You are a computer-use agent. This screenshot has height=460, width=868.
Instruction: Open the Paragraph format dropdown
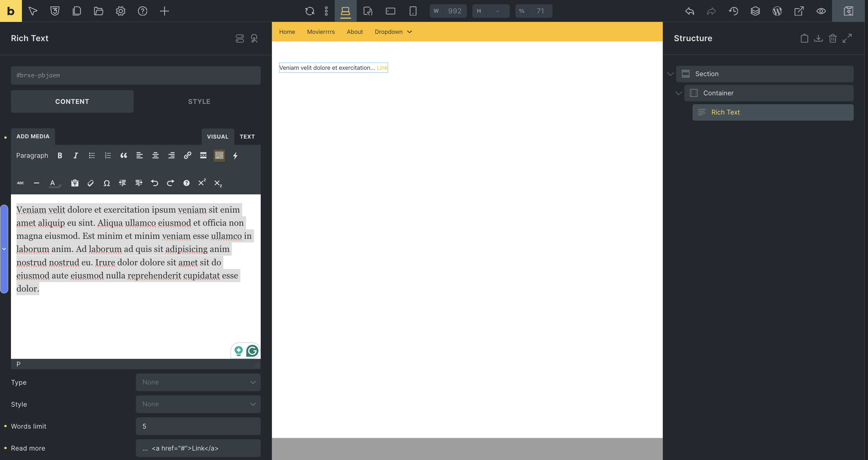point(32,155)
